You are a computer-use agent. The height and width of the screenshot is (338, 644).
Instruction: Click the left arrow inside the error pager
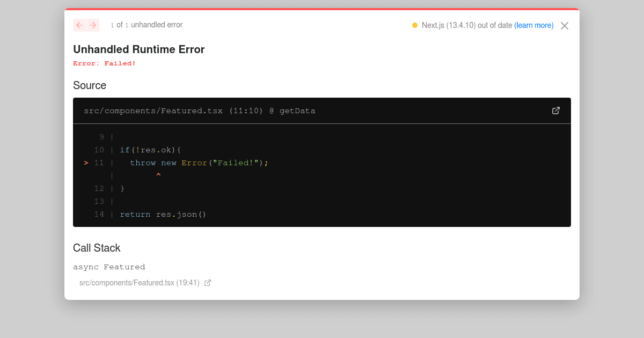point(79,25)
